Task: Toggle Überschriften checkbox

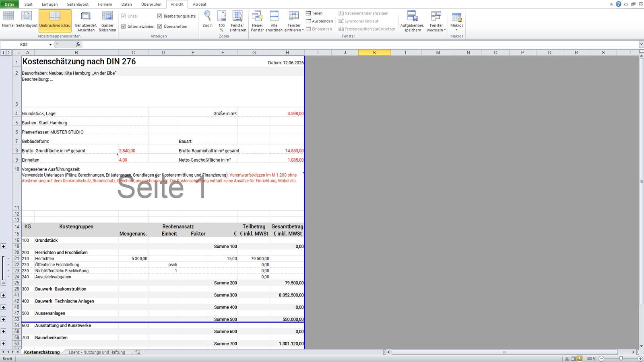Action: 160,26
